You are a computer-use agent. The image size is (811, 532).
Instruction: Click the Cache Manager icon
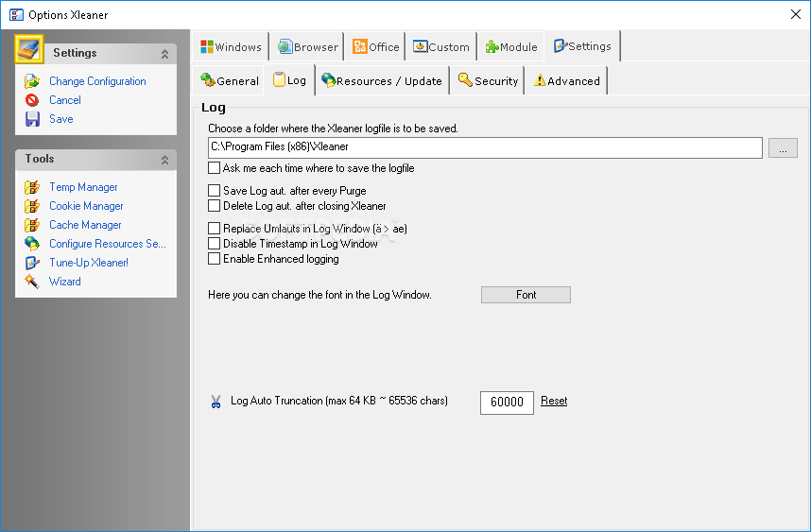pyautogui.click(x=32, y=225)
